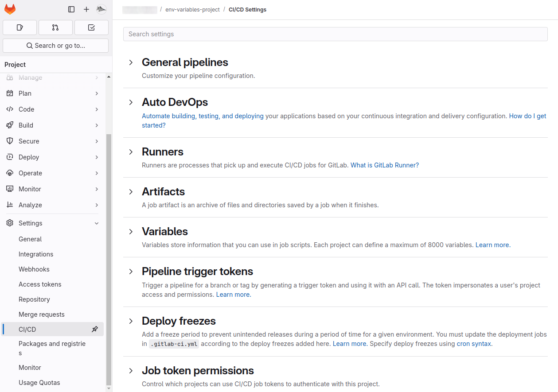Open the env-variables-project breadcrumb link

click(x=192, y=9)
